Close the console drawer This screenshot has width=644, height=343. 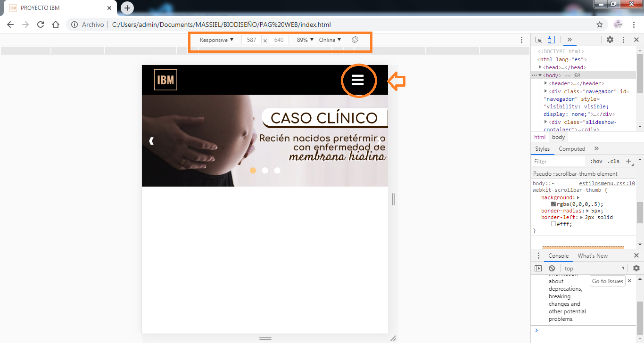[636, 255]
